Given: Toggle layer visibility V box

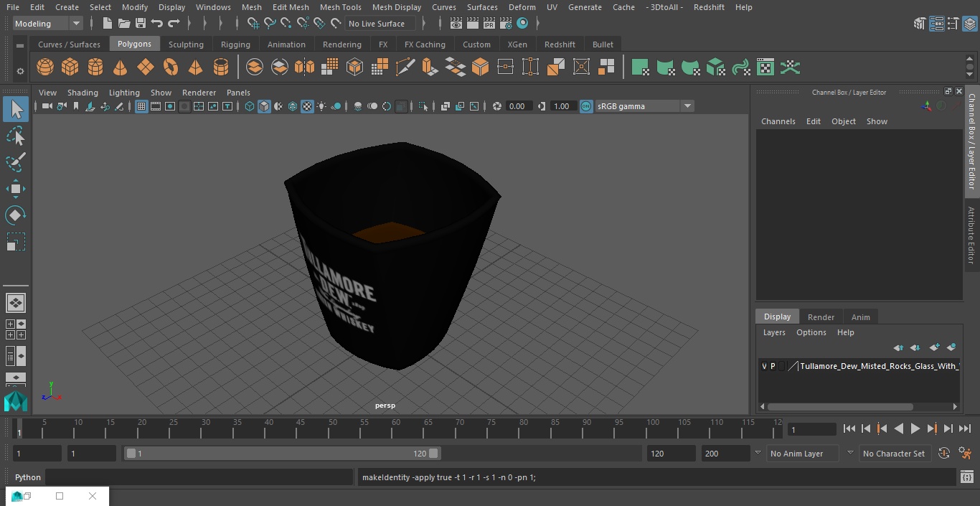Looking at the screenshot, I should click(764, 366).
